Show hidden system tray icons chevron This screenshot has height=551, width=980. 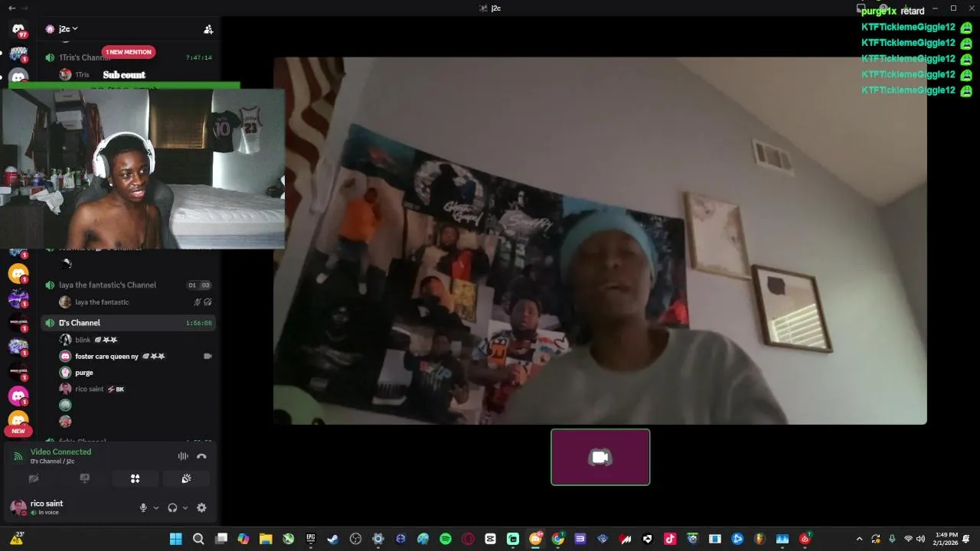(859, 539)
